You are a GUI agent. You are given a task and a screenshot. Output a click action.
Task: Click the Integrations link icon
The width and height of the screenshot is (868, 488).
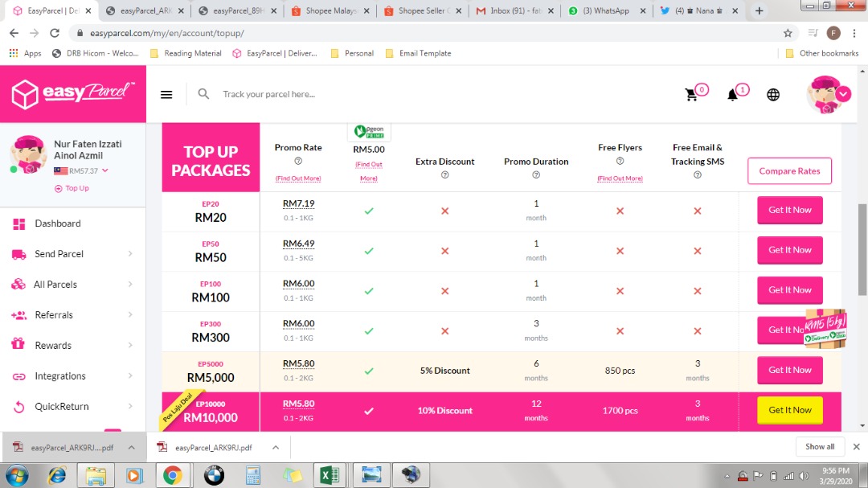tap(18, 376)
